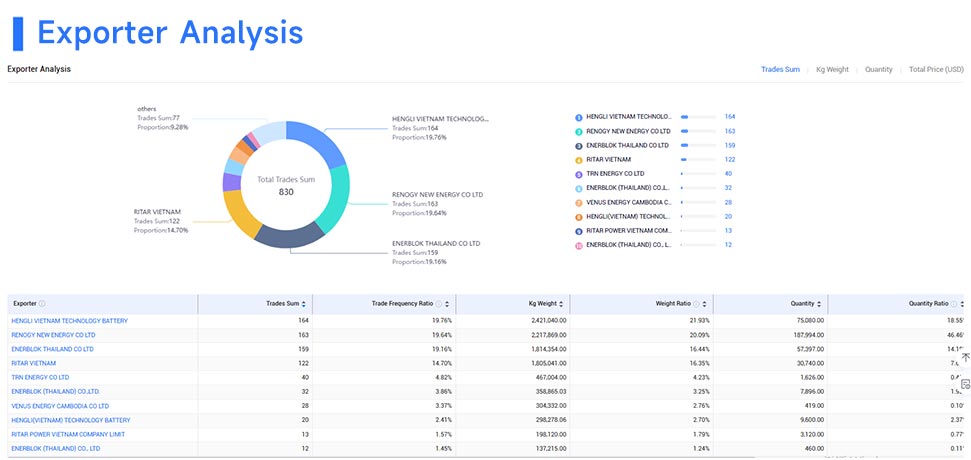Screen dimensions: 971x460
Task: Click the teal RENOGY donut chart segment
Action: (337, 198)
